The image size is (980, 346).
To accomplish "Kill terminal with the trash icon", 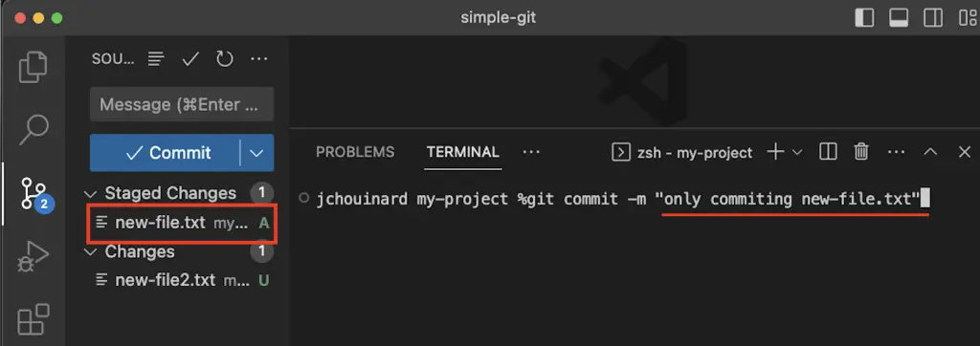I will coord(861,152).
